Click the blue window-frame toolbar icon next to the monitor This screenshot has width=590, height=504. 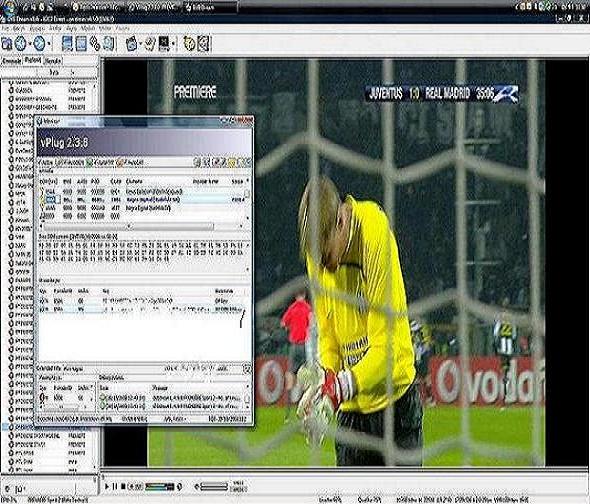(x=81, y=44)
